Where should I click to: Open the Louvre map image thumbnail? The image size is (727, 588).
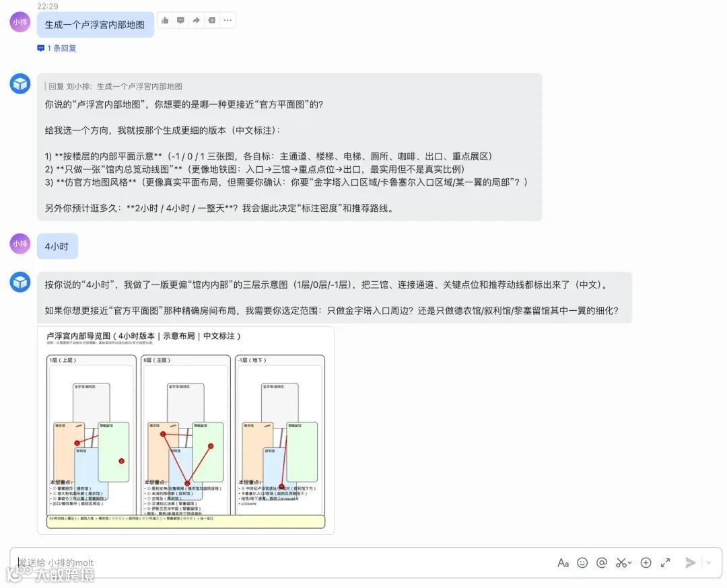[186, 431]
